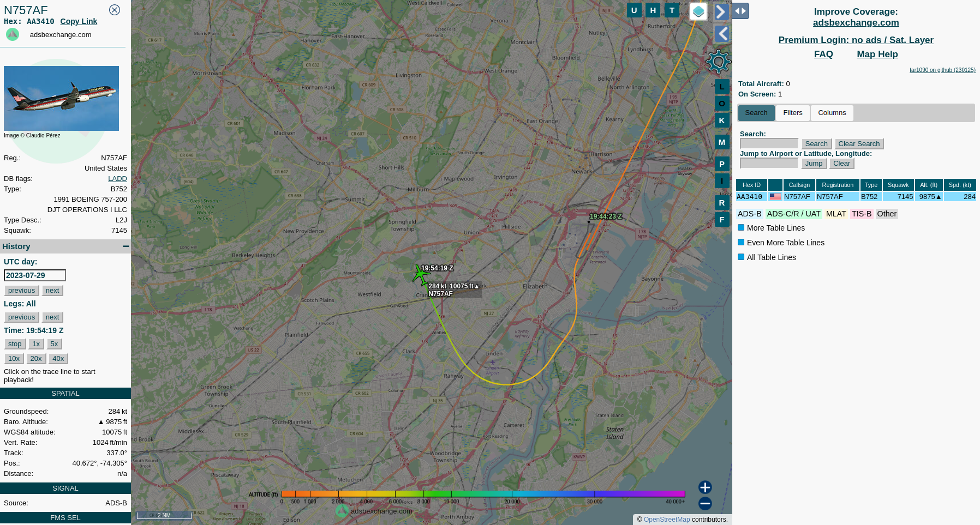Switch to the Columns tab

coord(832,113)
